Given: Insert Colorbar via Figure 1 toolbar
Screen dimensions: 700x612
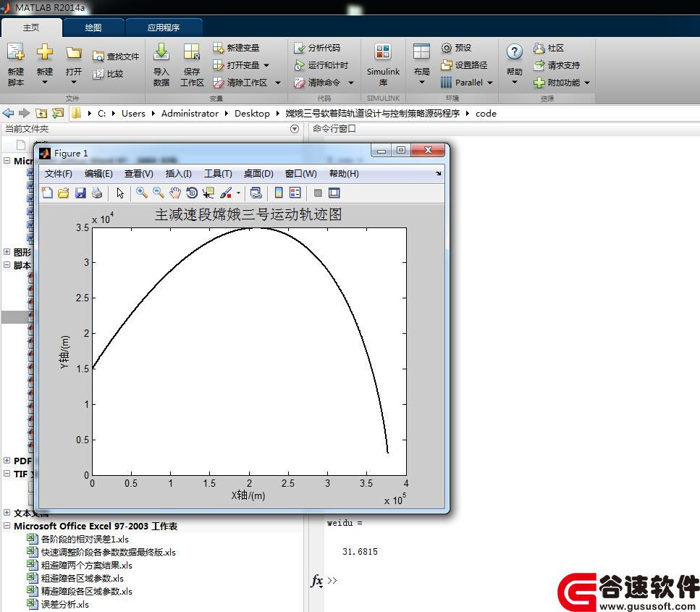Looking at the screenshot, I should point(279,193).
